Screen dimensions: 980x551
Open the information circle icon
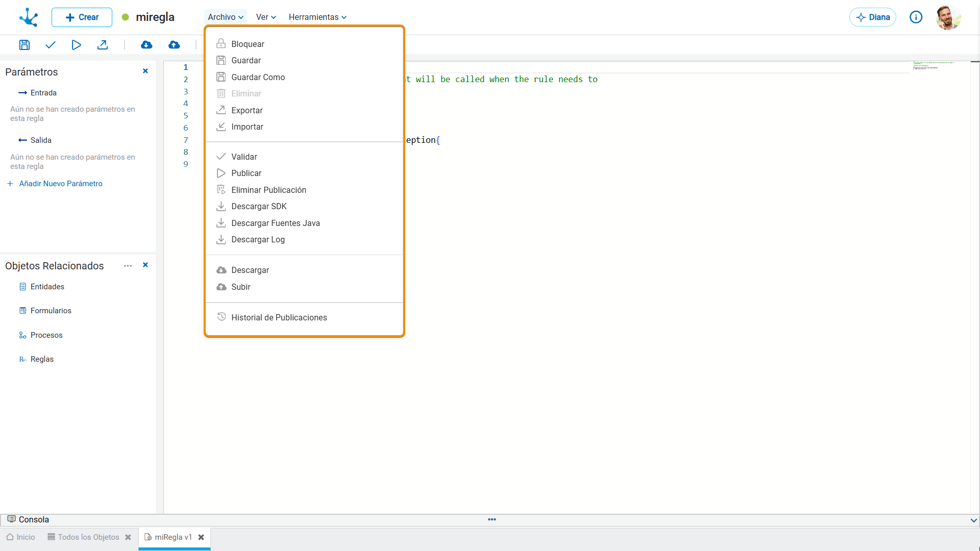tap(916, 17)
